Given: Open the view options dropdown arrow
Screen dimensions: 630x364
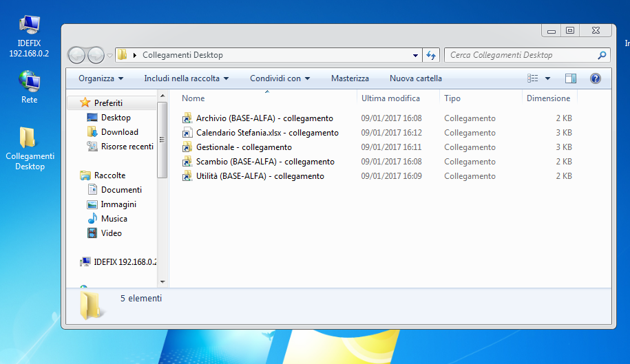Looking at the screenshot, I should coord(548,78).
